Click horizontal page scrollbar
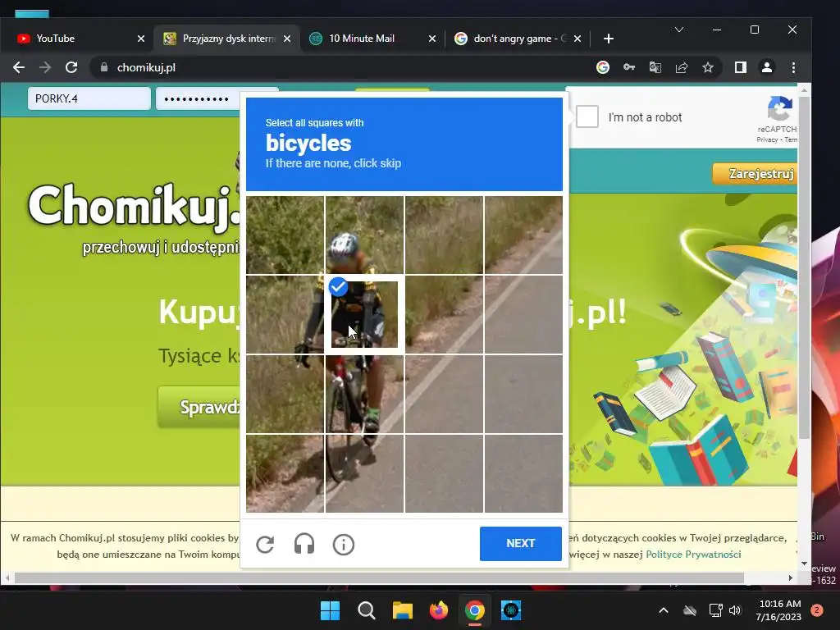 point(379,578)
